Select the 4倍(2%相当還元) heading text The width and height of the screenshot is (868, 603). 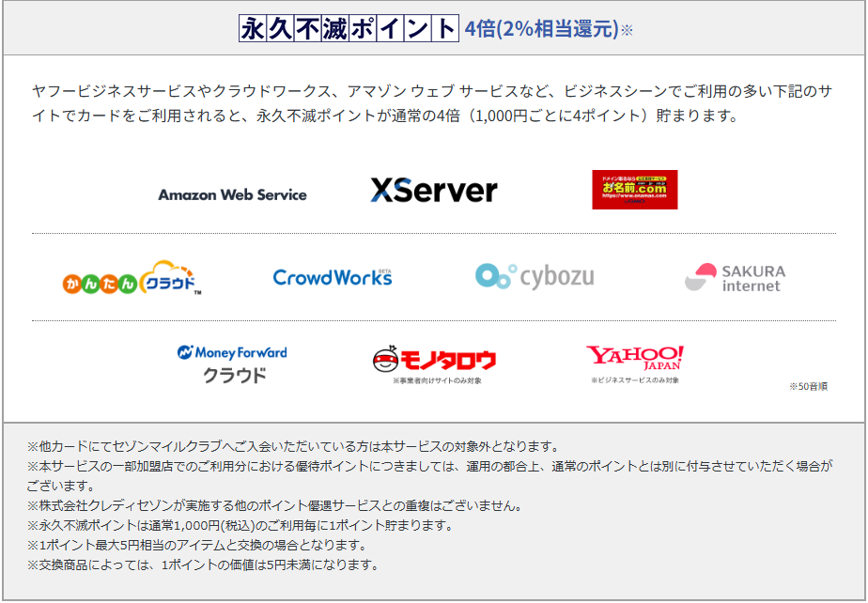(x=541, y=29)
